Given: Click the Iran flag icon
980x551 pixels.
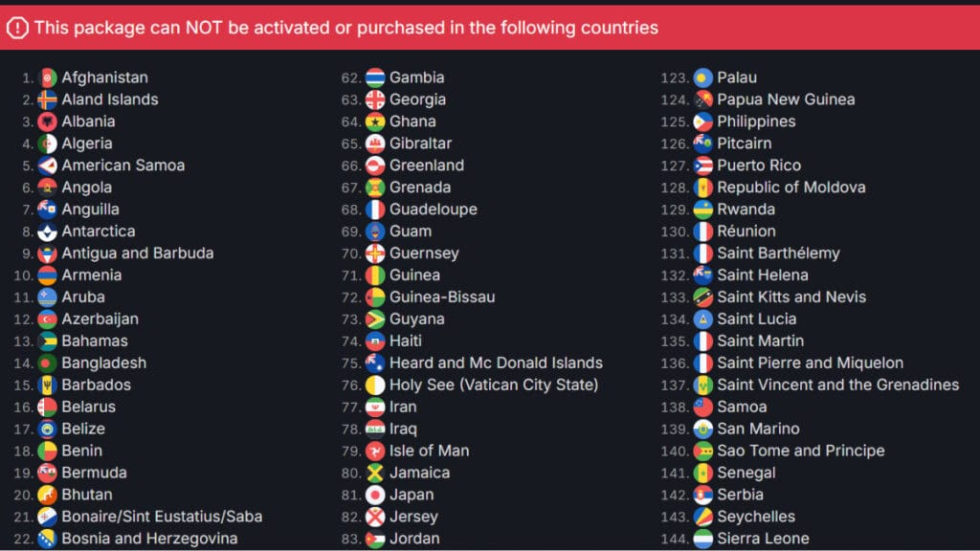Looking at the screenshot, I should click(375, 407).
